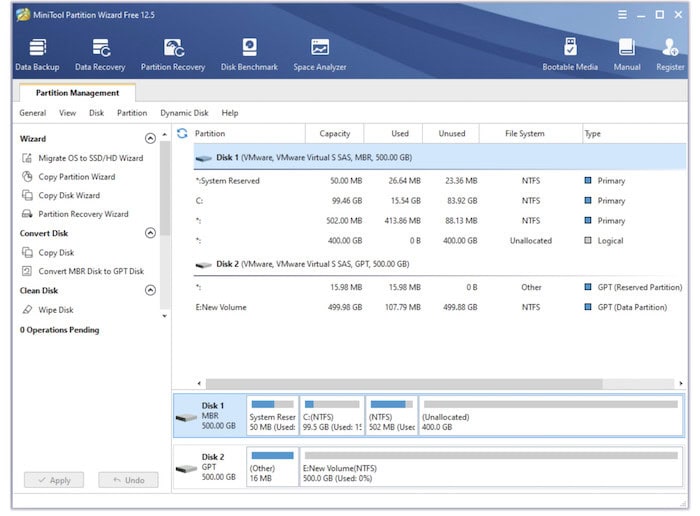700x516 pixels.
Task: Start Disk Benchmark
Action: [249, 54]
